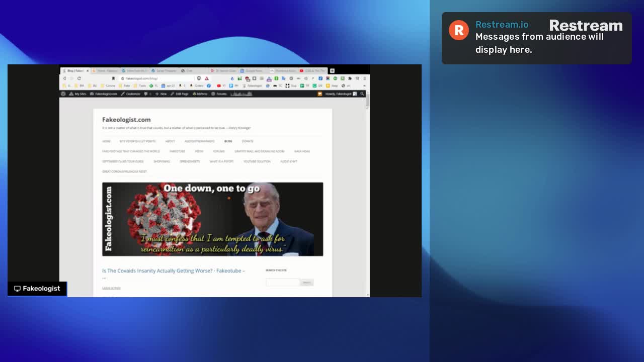The height and width of the screenshot is (362, 644).
Task: Open Great Coronavirus Hoax Reset item
Action: tap(124, 171)
